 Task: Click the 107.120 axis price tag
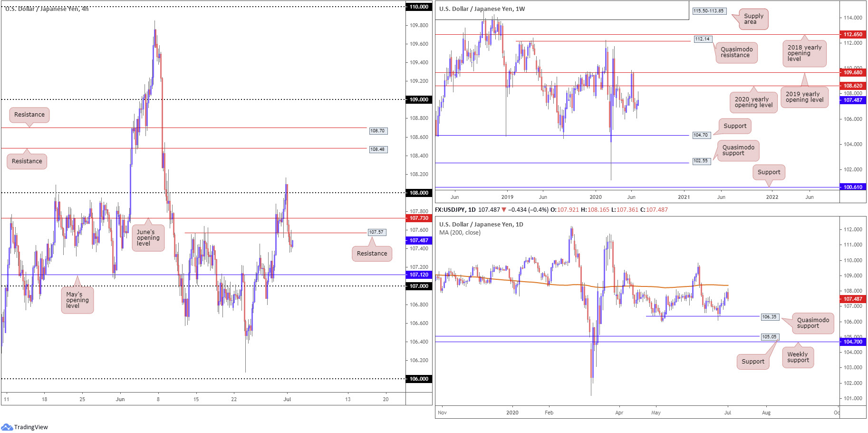419,275
